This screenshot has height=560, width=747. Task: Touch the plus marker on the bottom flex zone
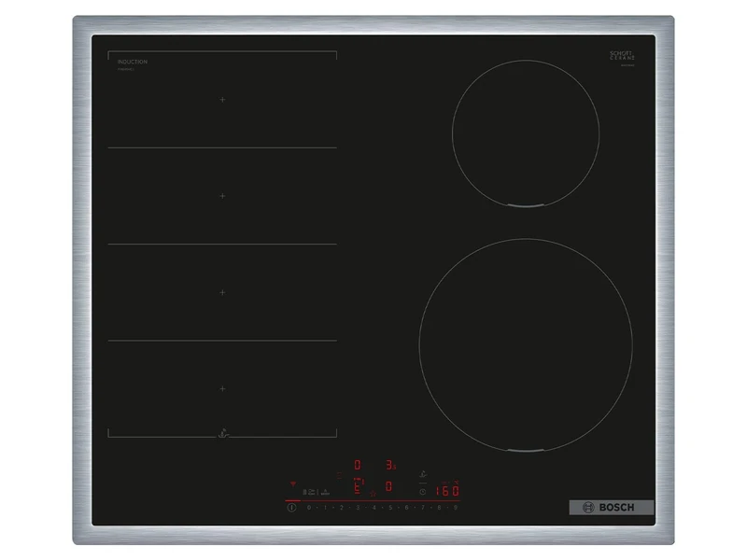coord(222,386)
